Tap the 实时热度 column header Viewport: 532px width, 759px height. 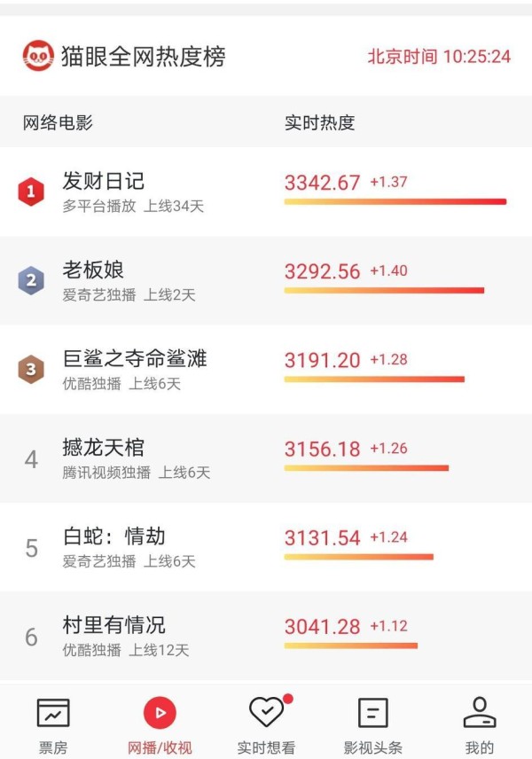(x=319, y=122)
